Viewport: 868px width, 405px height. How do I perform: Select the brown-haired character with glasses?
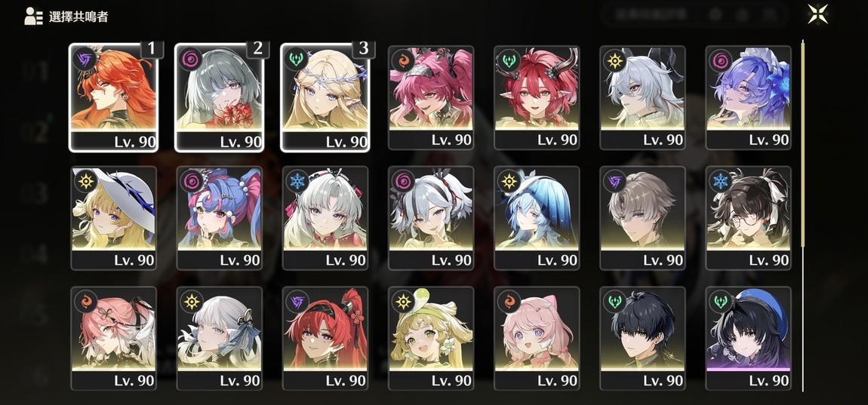click(x=749, y=218)
